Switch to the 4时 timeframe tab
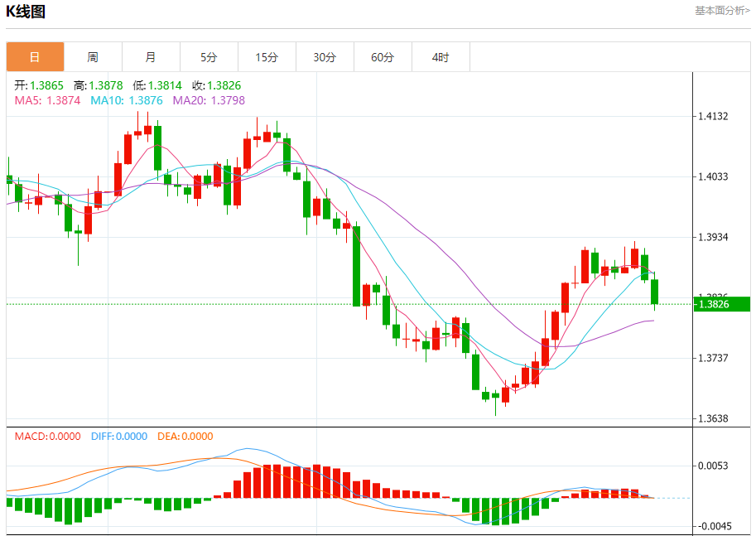The image size is (756, 536). (x=441, y=57)
